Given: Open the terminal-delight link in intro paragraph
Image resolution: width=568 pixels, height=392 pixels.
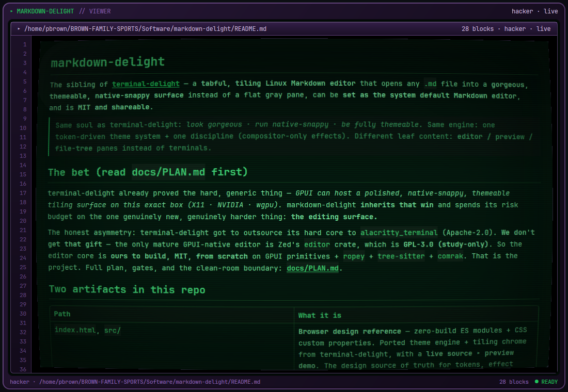Looking at the screenshot, I should pyautogui.click(x=146, y=84).
